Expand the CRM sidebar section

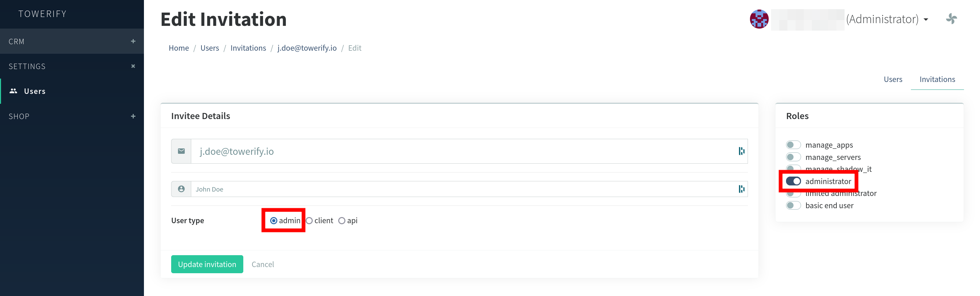133,41
